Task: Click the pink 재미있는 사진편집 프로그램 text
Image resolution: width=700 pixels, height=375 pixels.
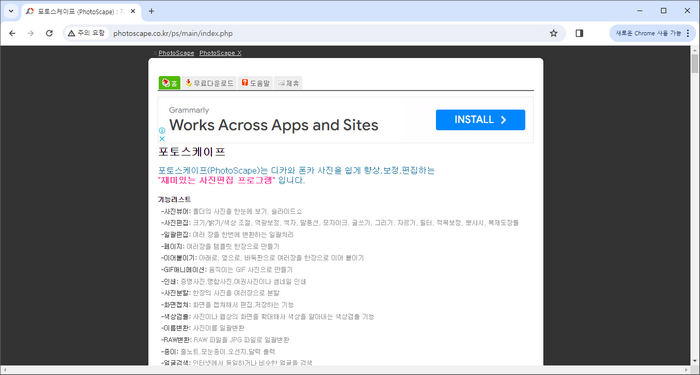Action: coord(217,180)
